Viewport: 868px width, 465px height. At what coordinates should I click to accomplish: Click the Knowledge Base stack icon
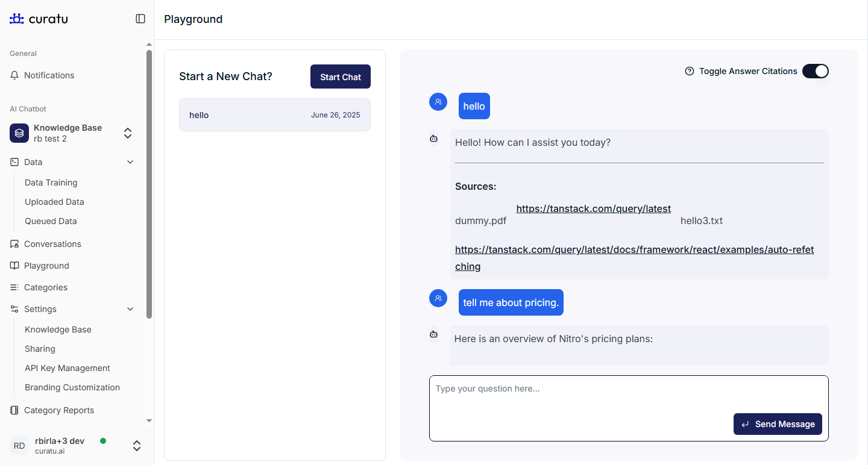tap(19, 133)
